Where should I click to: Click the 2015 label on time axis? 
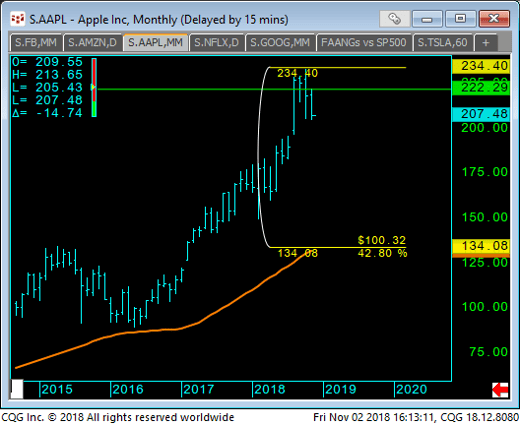(x=57, y=389)
